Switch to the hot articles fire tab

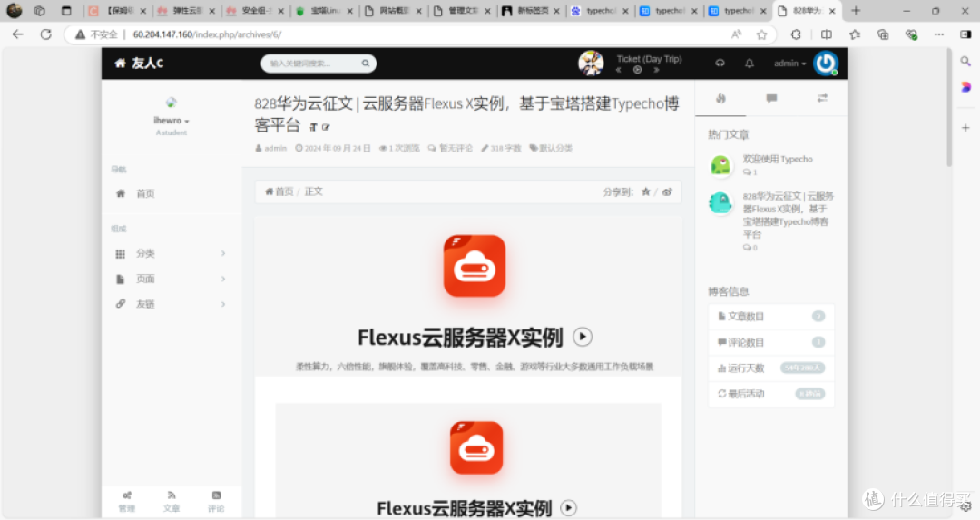[720, 98]
